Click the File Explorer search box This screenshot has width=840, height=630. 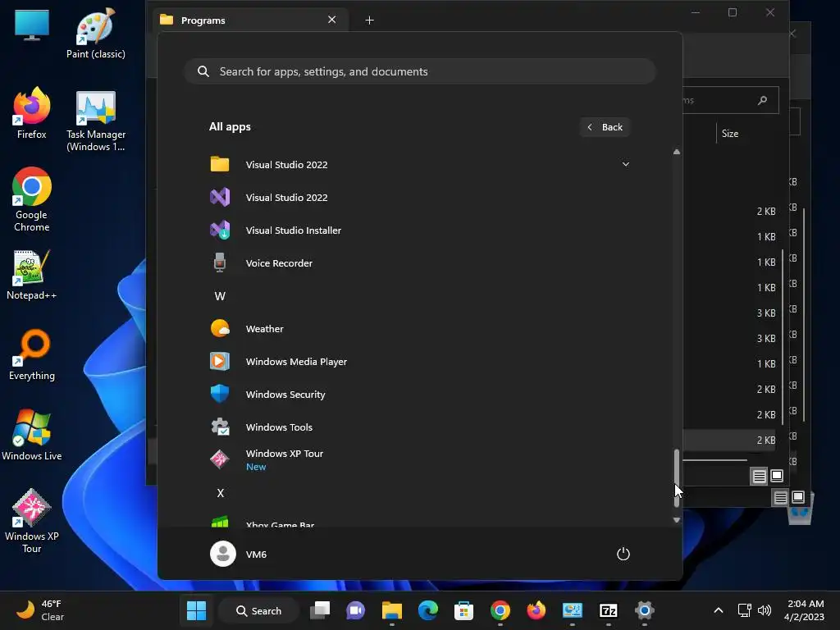coord(730,100)
